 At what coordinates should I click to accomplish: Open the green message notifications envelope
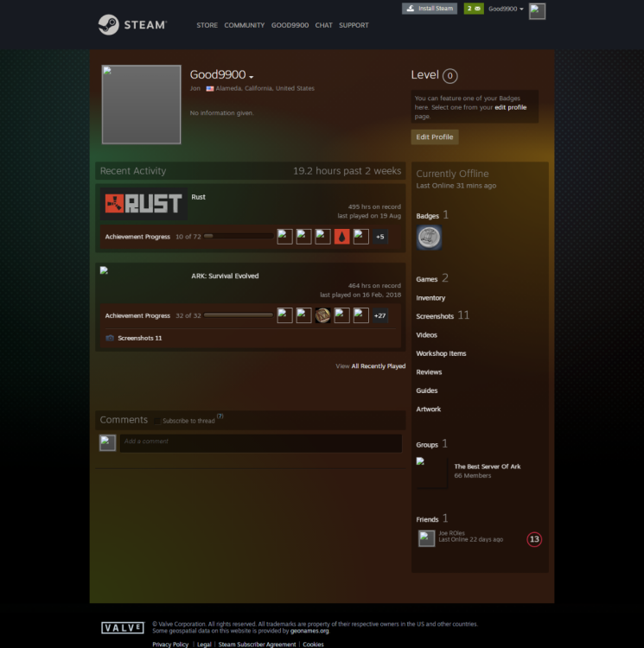474,9
